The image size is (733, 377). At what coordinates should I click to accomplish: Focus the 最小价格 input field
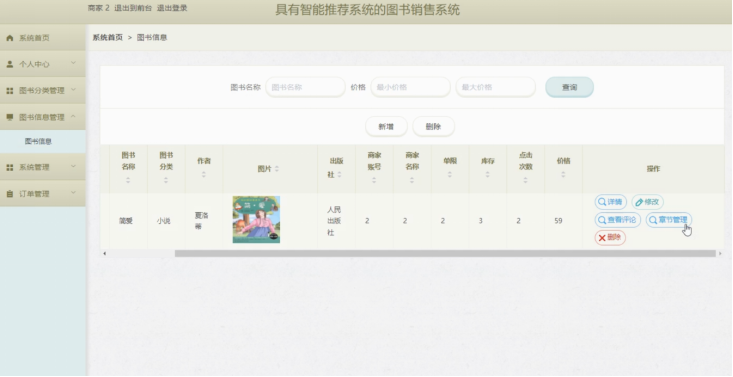(x=410, y=87)
